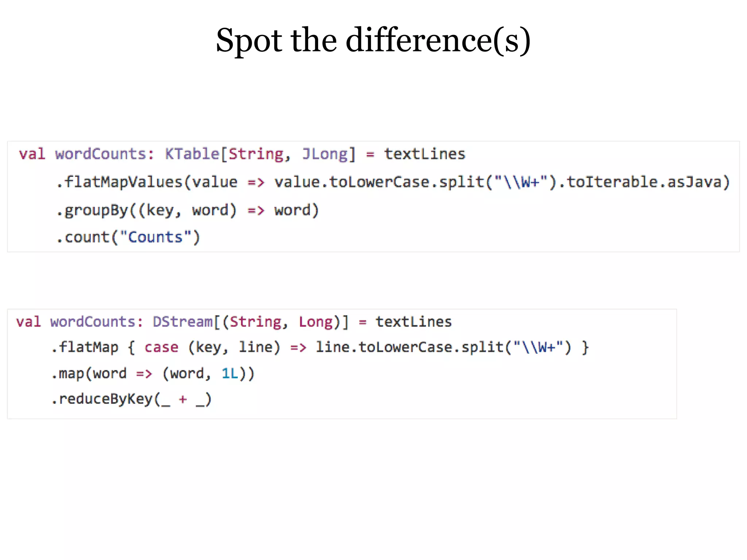Click the JLong type name
The image size is (747, 560).
(x=325, y=154)
